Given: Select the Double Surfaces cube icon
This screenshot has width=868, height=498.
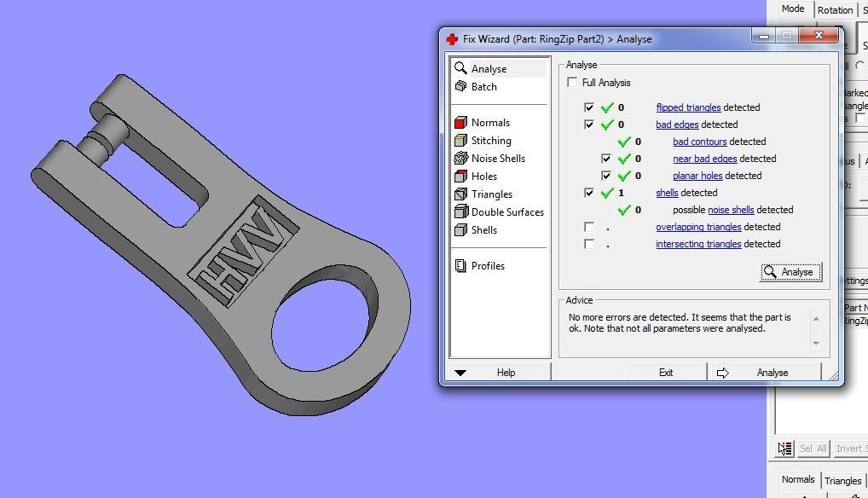Looking at the screenshot, I should click(x=460, y=211).
